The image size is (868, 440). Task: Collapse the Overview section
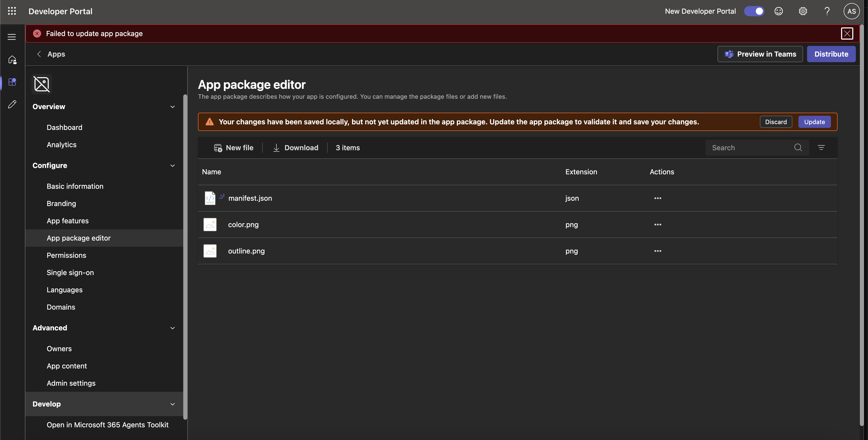click(172, 107)
